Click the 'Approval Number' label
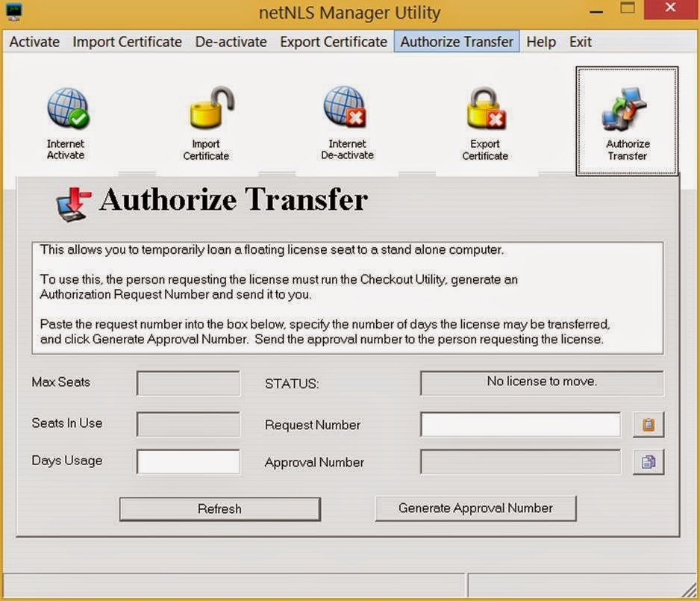 [x=314, y=462]
